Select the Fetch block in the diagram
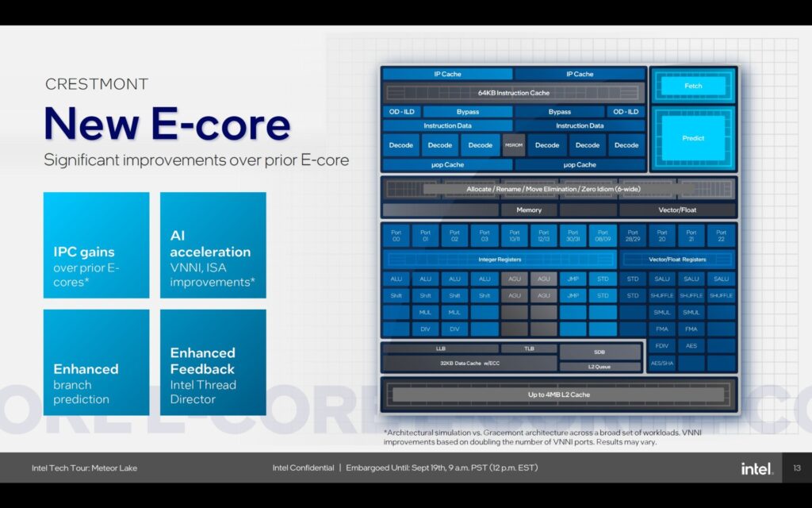 click(x=692, y=86)
